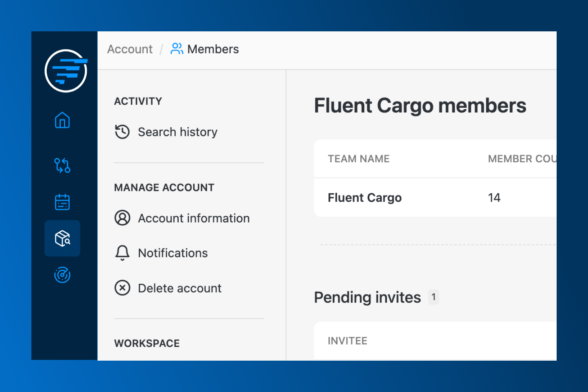Open the Home icon in sidebar
This screenshot has height=392, width=588.
(x=62, y=120)
